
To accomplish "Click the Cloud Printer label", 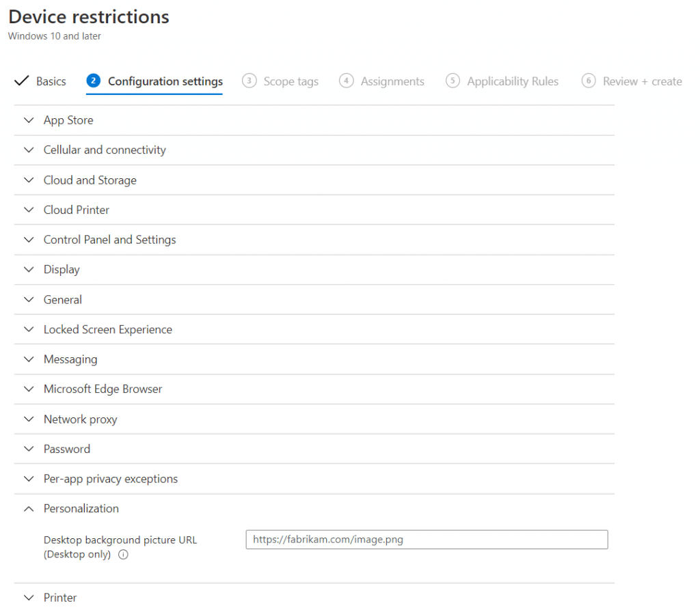I will pyautogui.click(x=77, y=210).
